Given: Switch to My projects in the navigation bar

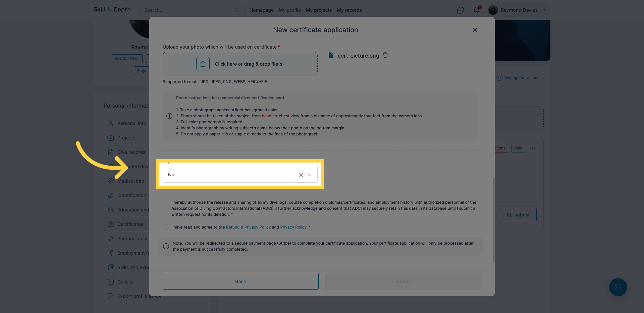Looking at the screenshot, I should tap(319, 10).
